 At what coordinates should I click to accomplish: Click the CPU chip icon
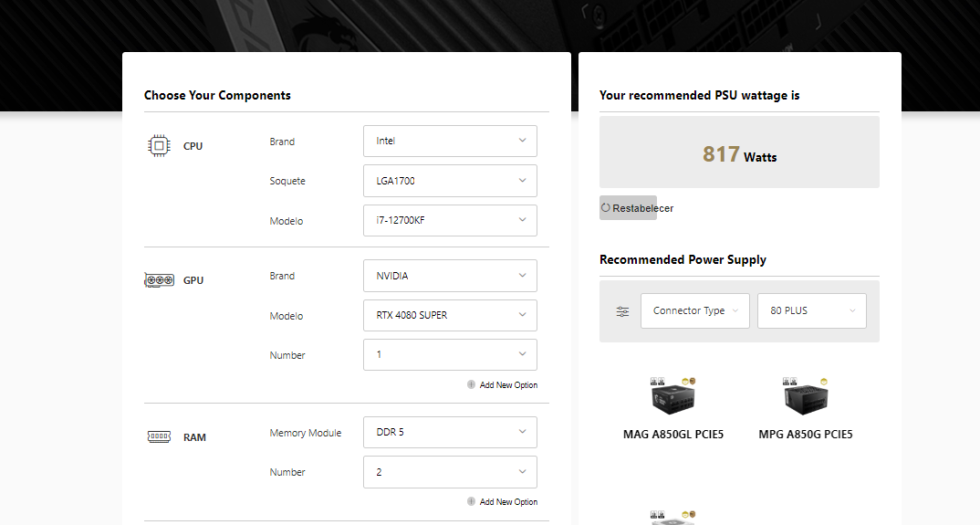159,145
